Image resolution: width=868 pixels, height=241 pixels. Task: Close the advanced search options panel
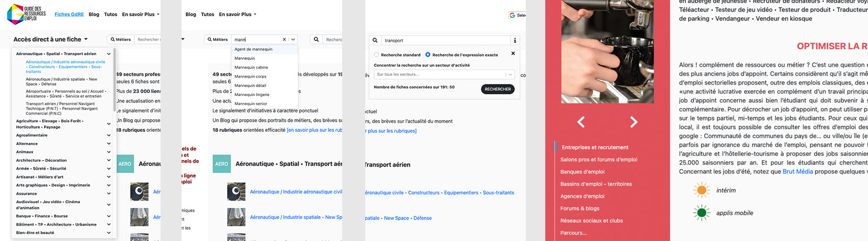tap(513, 54)
